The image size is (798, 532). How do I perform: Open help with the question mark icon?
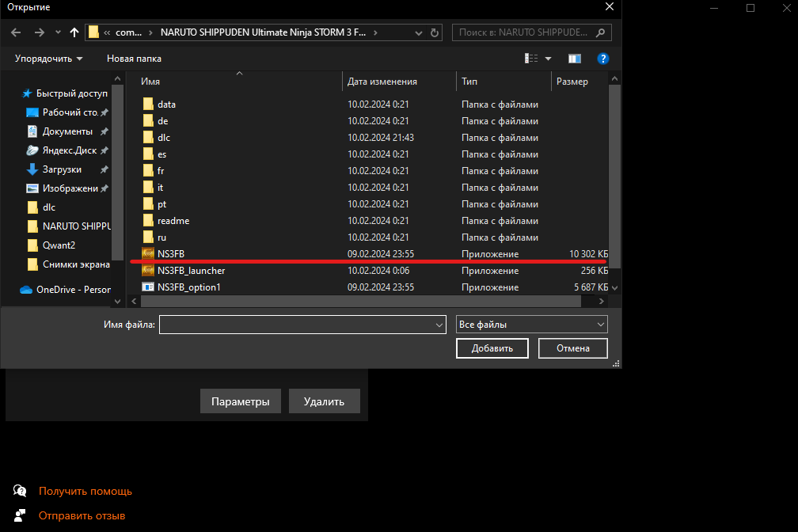[x=603, y=59]
